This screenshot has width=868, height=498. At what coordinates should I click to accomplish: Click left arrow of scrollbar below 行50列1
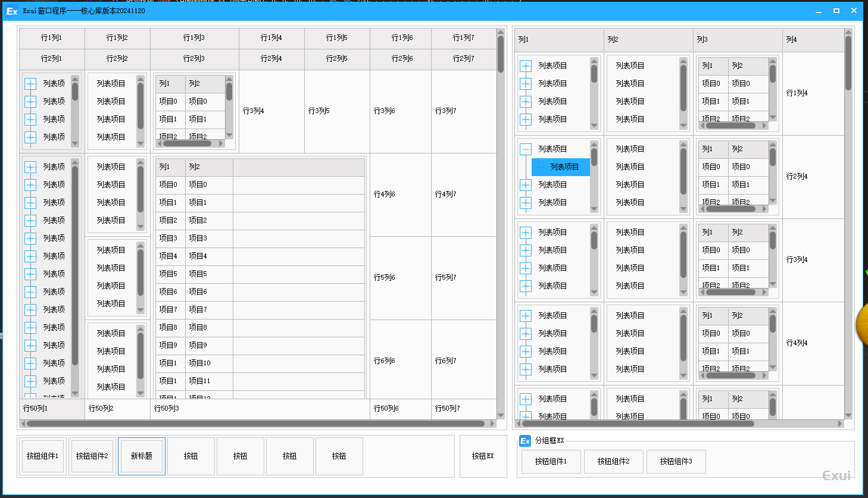(x=23, y=424)
